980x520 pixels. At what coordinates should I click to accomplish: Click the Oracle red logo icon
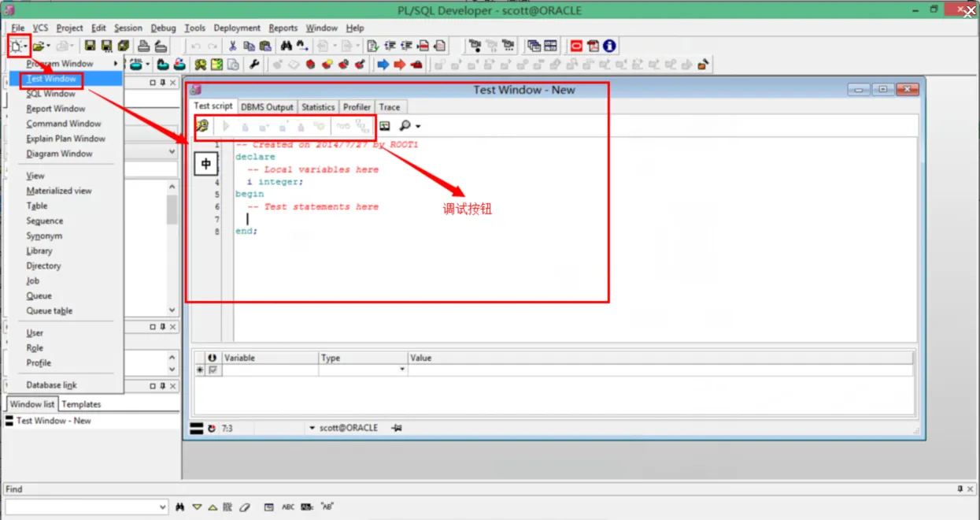pyautogui.click(x=576, y=46)
